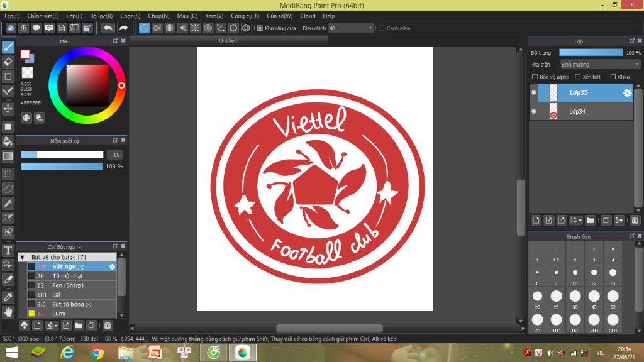Click the Undo arrow

coord(108,28)
